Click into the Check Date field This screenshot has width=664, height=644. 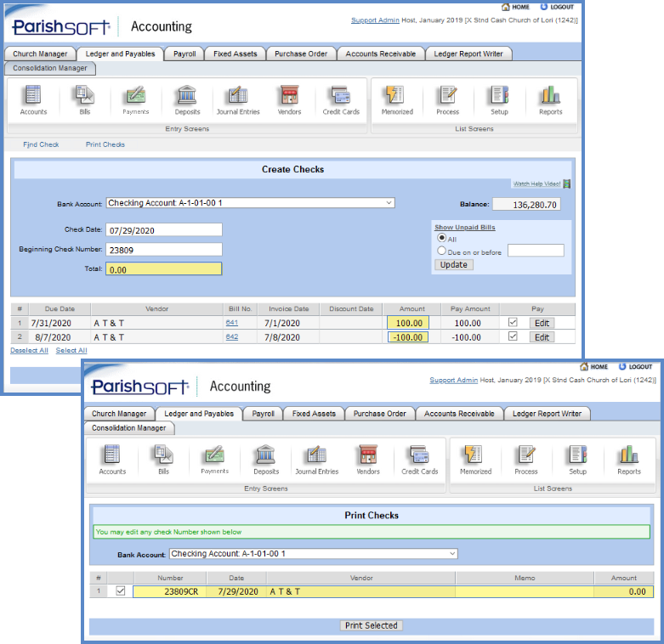(164, 229)
